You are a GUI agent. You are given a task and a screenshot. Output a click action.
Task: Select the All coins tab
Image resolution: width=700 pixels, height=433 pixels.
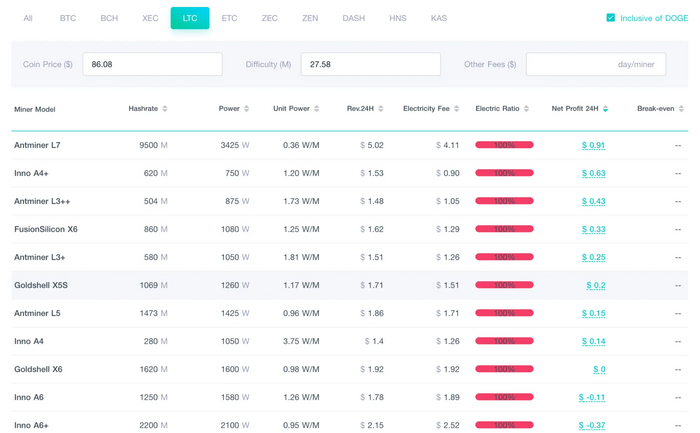[x=28, y=18]
